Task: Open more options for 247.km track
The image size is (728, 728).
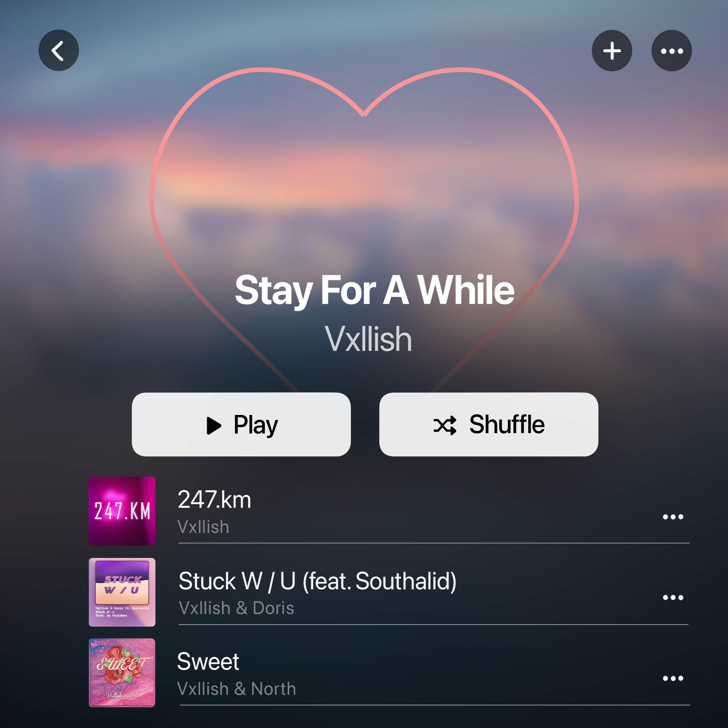Action: click(673, 517)
